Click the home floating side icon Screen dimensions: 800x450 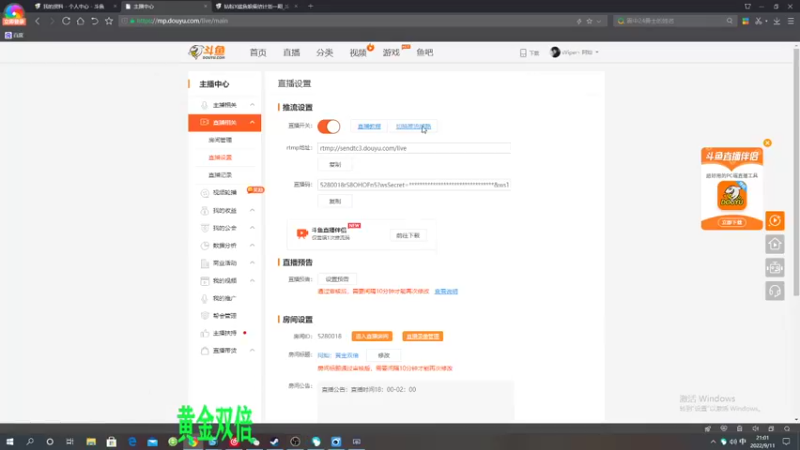click(774, 244)
